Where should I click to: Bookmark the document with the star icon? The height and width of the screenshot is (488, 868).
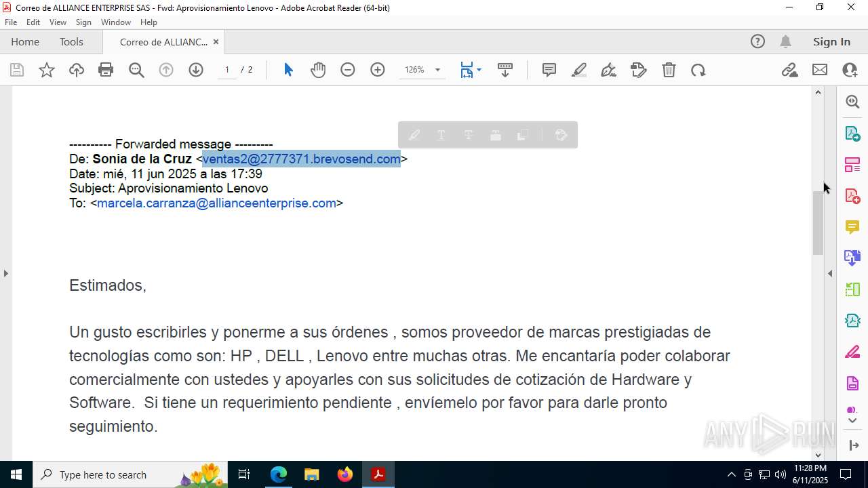47,70
